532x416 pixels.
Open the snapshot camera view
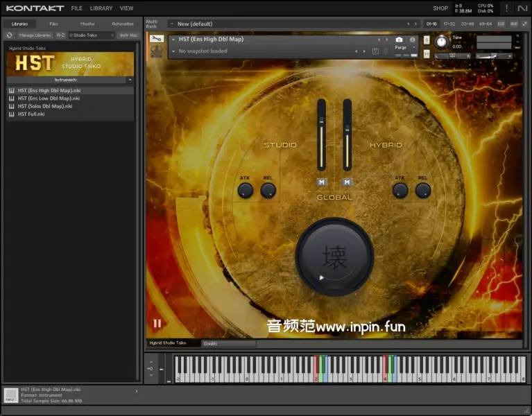(x=399, y=40)
